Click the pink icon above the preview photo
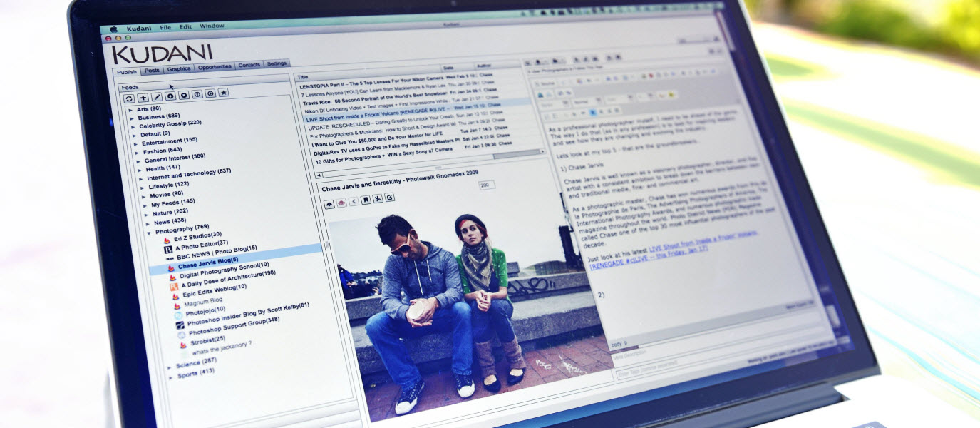 (x=341, y=203)
